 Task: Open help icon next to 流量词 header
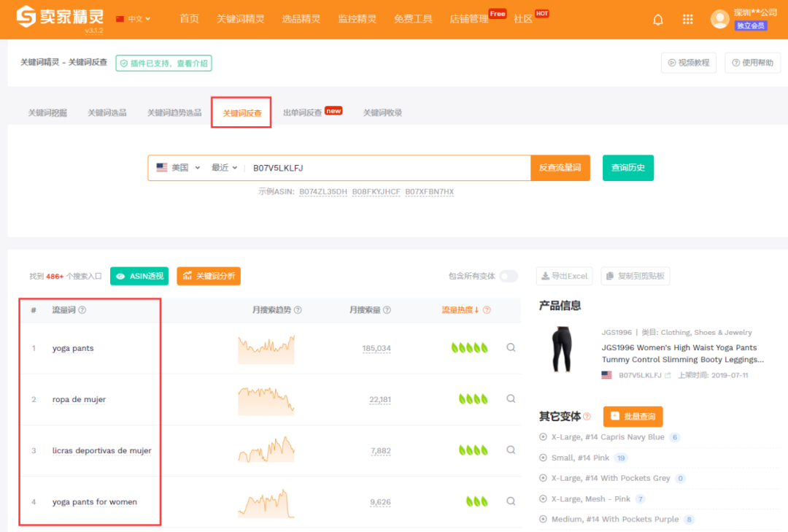point(82,309)
